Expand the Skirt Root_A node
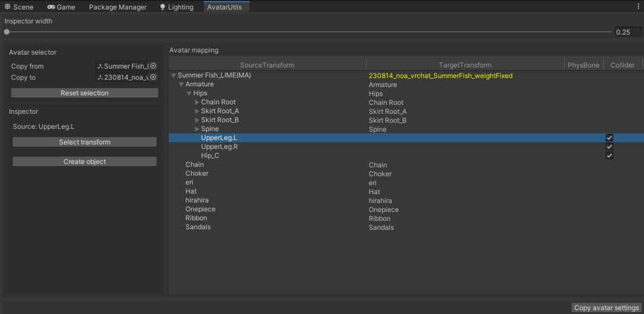 [x=197, y=111]
